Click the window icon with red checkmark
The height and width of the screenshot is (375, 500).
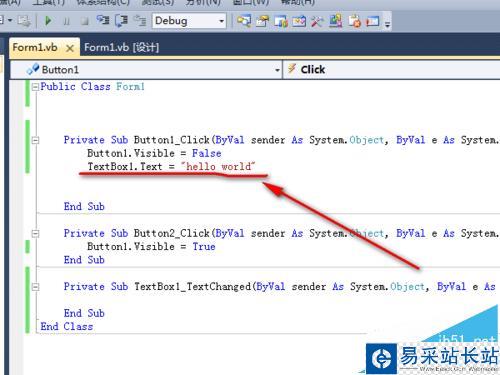click(x=299, y=21)
